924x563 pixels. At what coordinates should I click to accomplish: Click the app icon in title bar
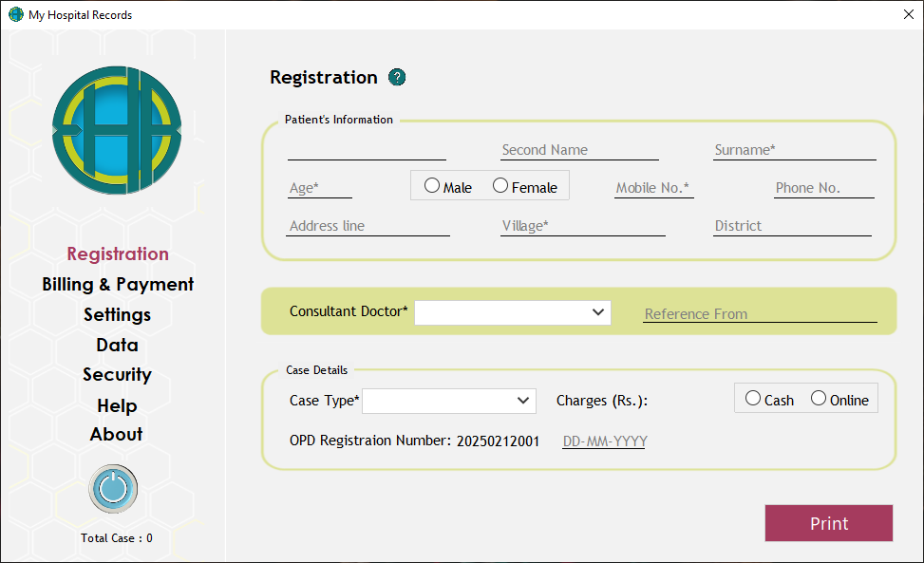15,14
